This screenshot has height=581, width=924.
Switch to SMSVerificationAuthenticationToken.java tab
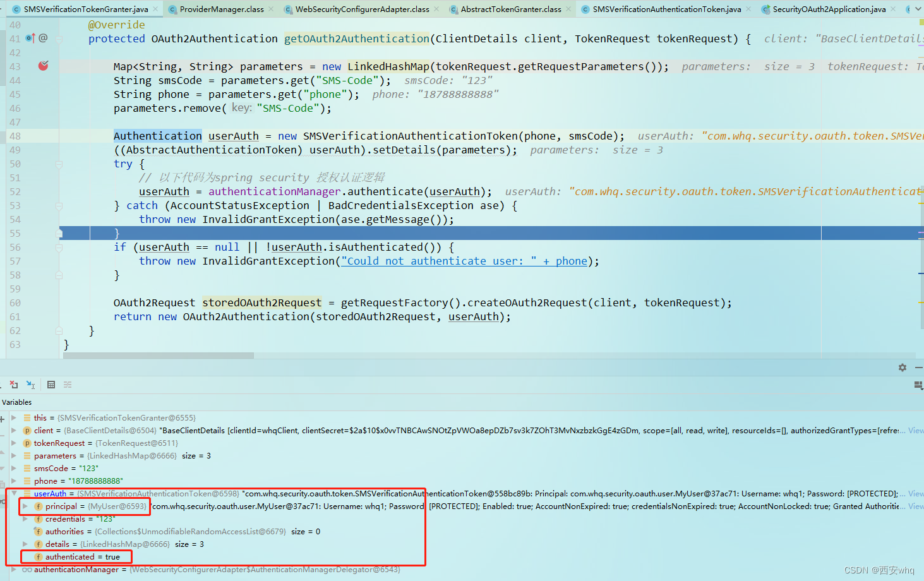click(x=667, y=9)
